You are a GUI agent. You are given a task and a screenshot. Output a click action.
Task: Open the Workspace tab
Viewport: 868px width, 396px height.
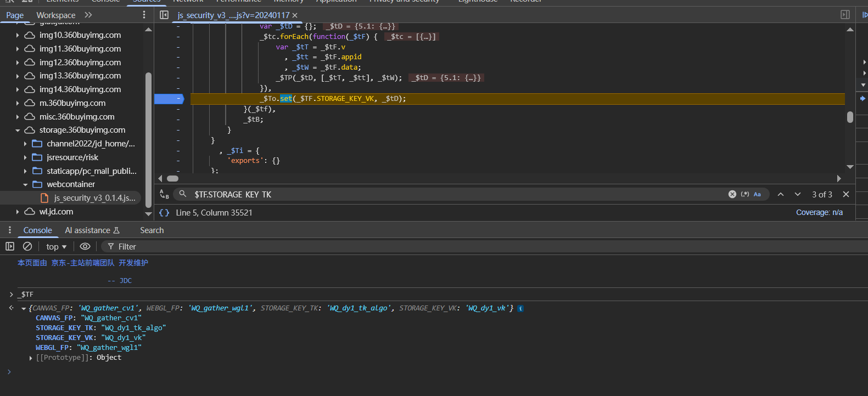click(x=56, y=15)
